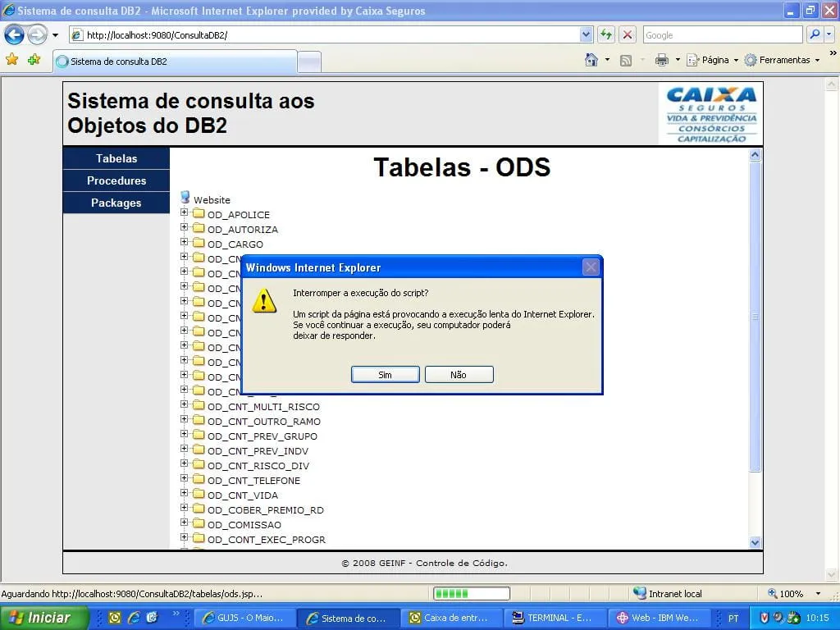Open the Procedures navigation item

(x=116, y=180)
